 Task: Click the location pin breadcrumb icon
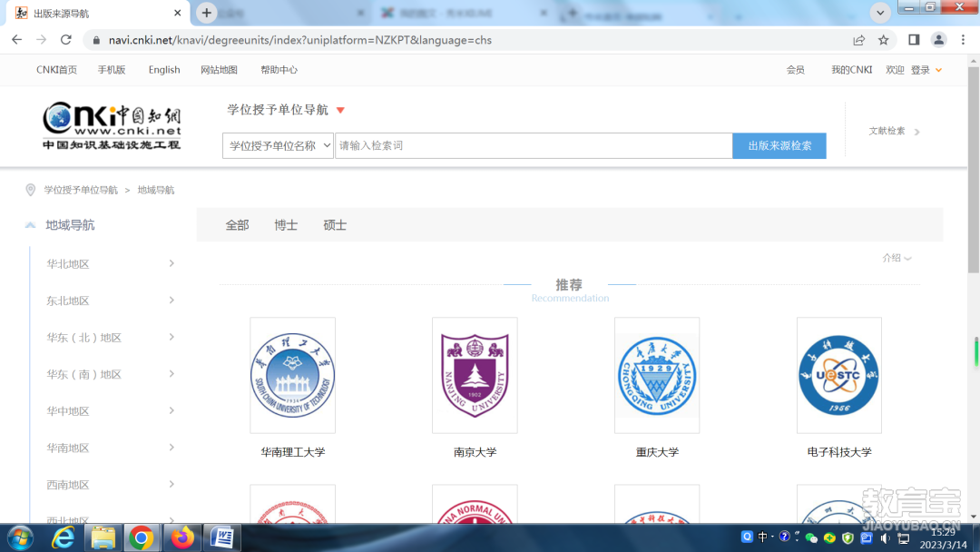point(30,190)
